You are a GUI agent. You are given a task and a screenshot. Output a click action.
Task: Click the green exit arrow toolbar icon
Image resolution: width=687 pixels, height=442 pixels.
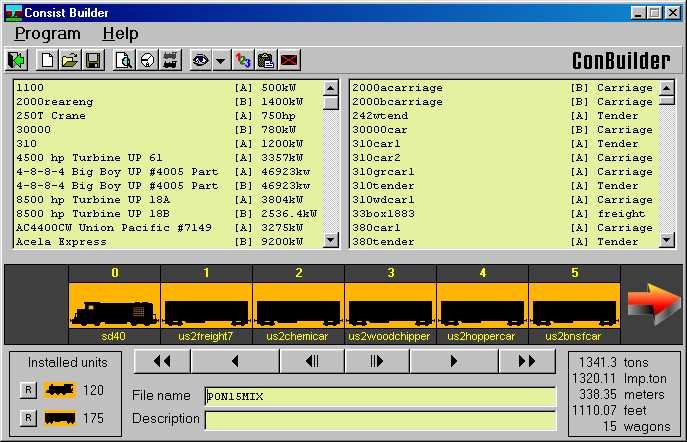coord(17,60)
